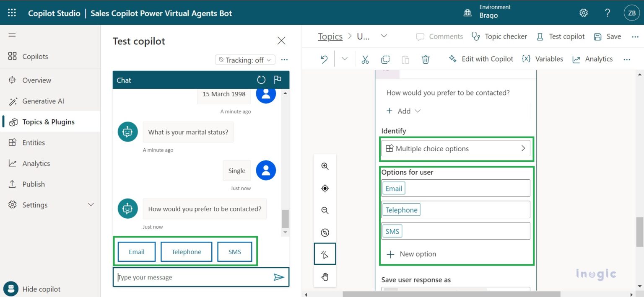
Task: Toggle the Tracking: off setting
Action: pyautogui.click(x=245, y=60)
